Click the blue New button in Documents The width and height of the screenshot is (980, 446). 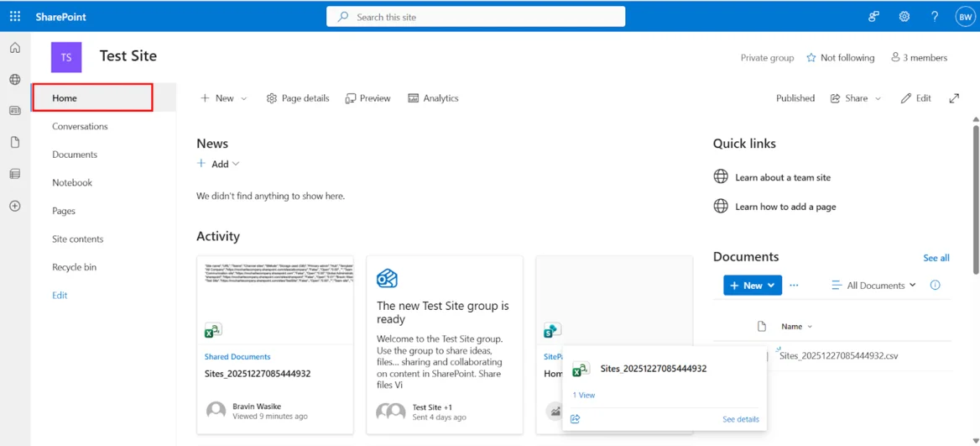[752, 286]
